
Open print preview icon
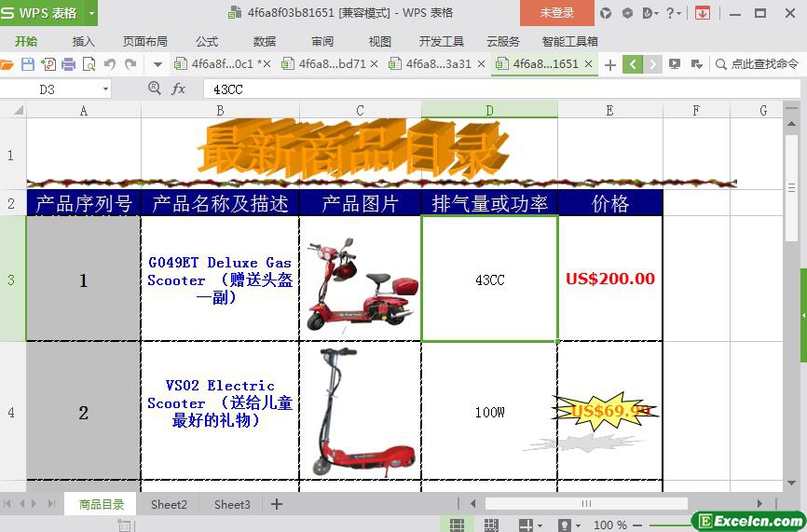click(89, 64)
